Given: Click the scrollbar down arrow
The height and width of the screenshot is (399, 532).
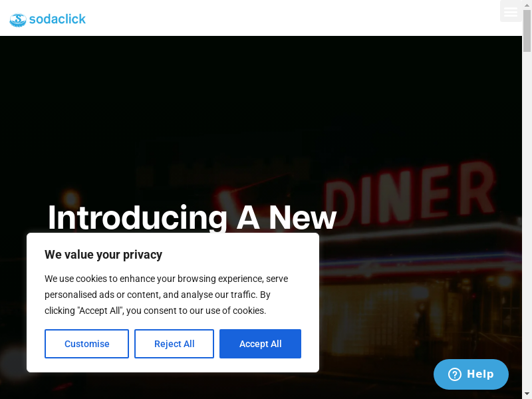Looking at the screenshot, I should click(527, 394).
